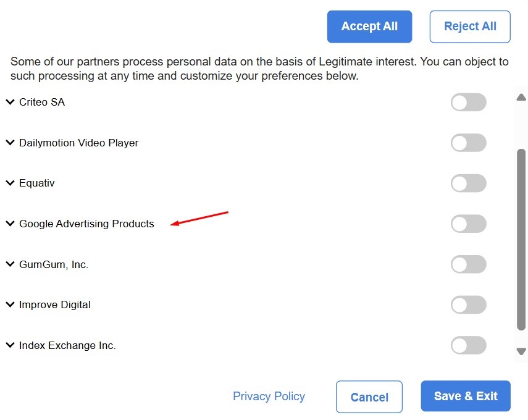This screenshot has height=420, width=528.
Task: Click the Accept All button
Action: point(369,26)
